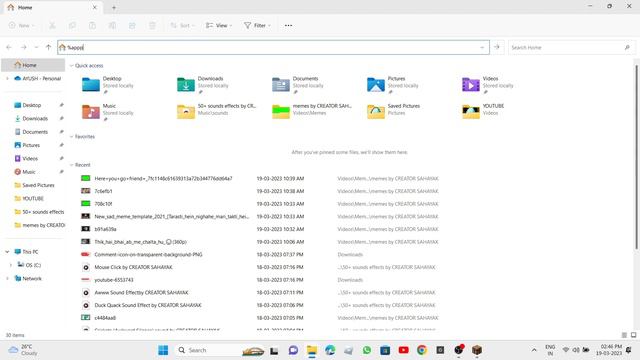This screenshot has height=360, width=640.
Task: Open the Sort dropdown
Action: 182,25
